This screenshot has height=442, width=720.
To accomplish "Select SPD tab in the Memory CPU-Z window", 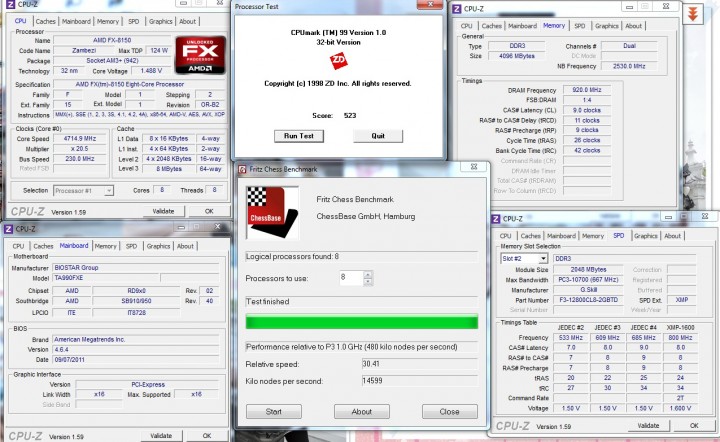I will point(580,26).
